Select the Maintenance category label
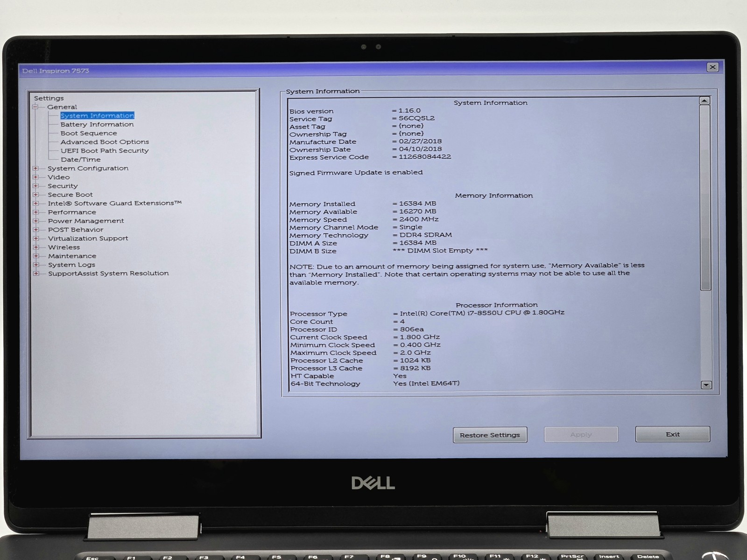747x560 pixels. coord(72,256)
